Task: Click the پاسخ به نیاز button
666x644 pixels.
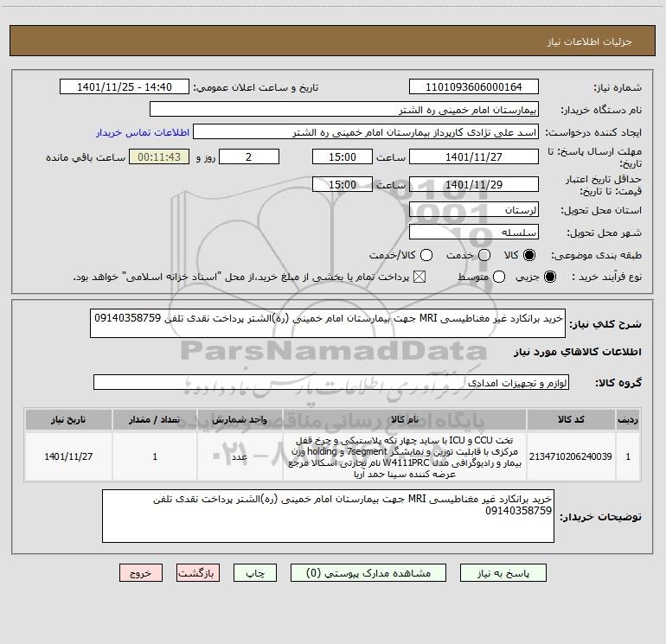Action: (x=503, y=573)
